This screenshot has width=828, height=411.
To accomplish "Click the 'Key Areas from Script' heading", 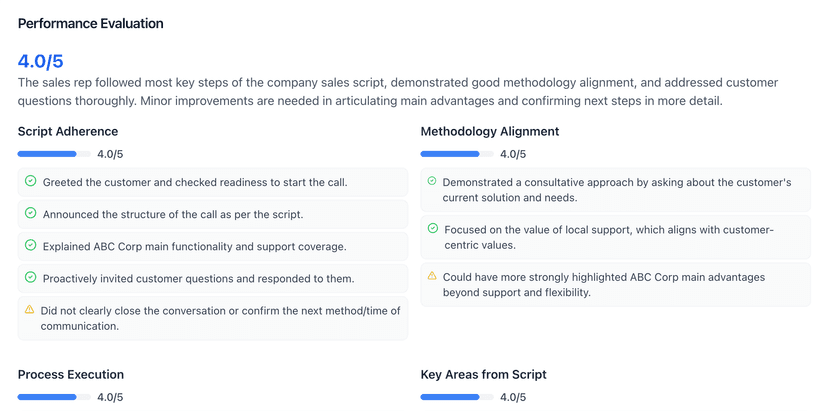I will tap(484, 374).
